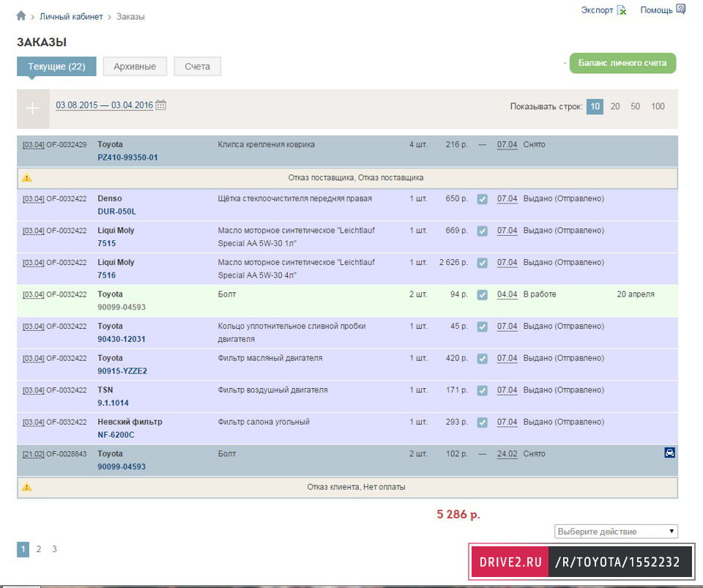Go to the home page icon
Viewport: 703px width, 588px height.
[21, 16]
